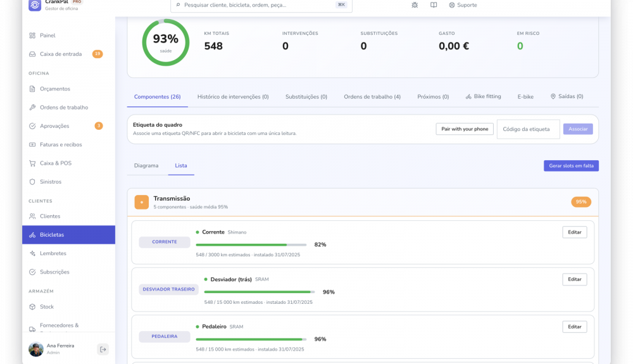Switch to the E-bike tab
Screen dimensions: 633x364
tap(525, 97)
